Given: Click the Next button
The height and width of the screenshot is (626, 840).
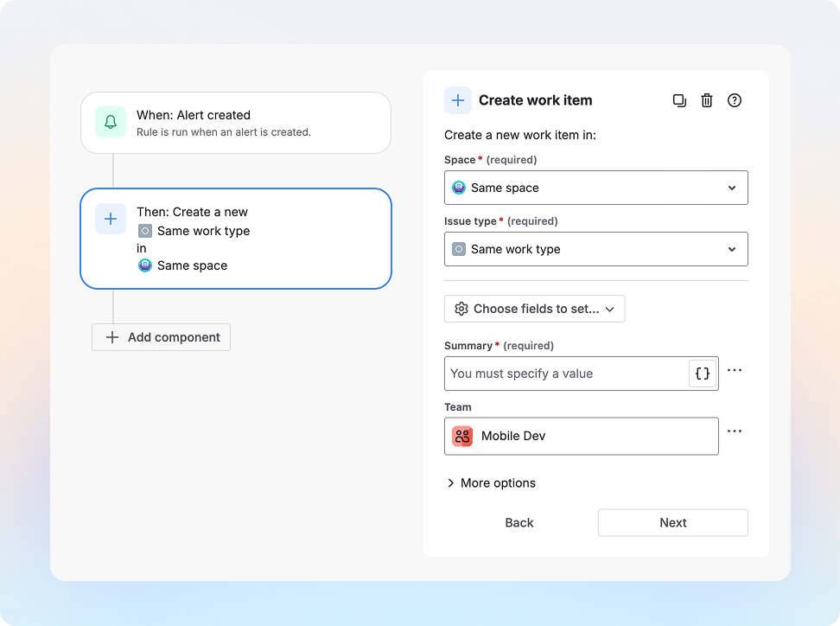Looking at the screenshot, I should [673, 522].
